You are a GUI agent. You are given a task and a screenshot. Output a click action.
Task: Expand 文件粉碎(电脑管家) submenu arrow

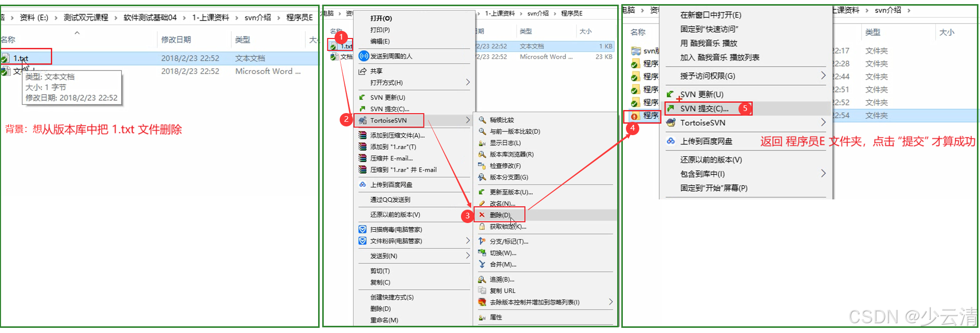(468, 240)
